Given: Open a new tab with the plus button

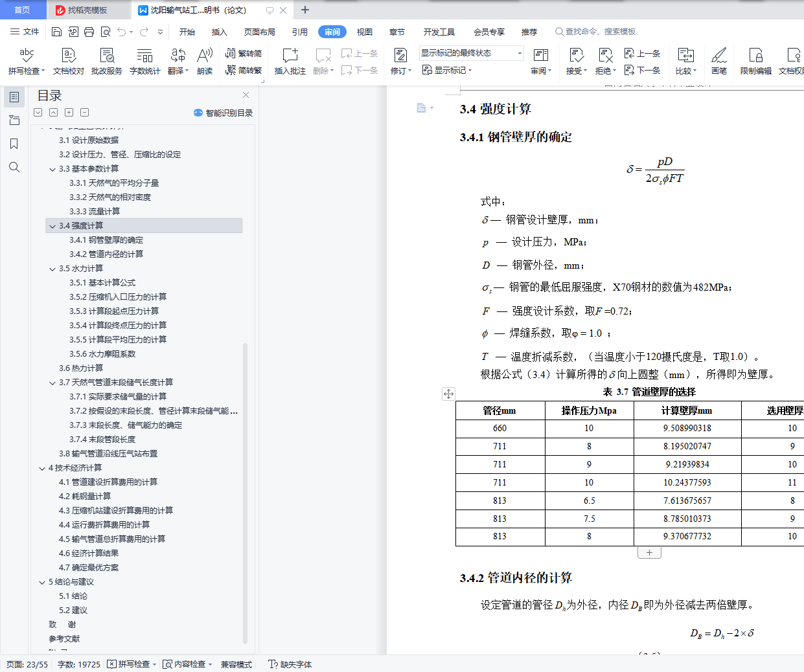Looking at the screenshot, I should click(305, 10).
